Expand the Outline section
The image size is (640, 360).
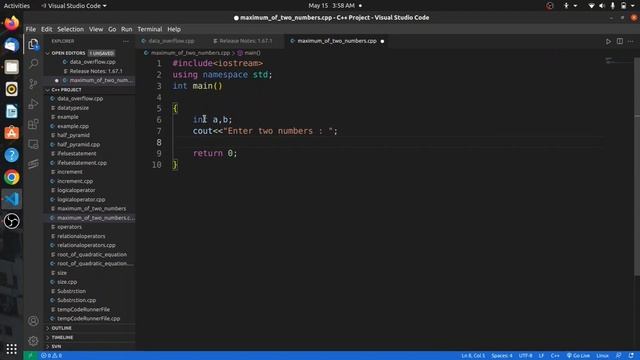tap(62, 328)
